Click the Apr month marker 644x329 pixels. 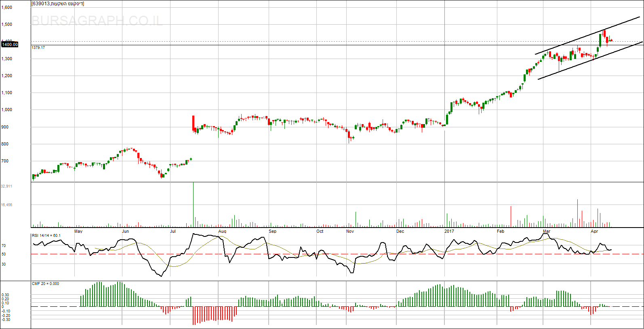point(594,232)
